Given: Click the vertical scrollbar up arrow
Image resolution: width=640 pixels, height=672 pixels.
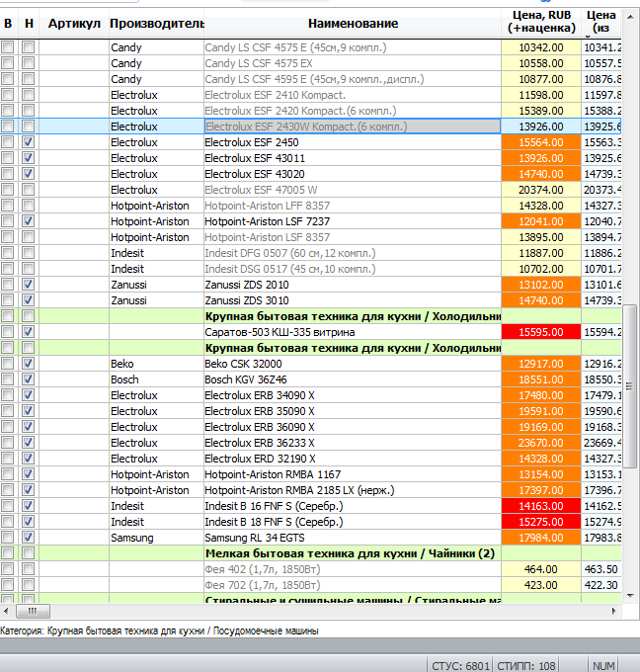Looking at the screenshot, I should click(630, 17).
